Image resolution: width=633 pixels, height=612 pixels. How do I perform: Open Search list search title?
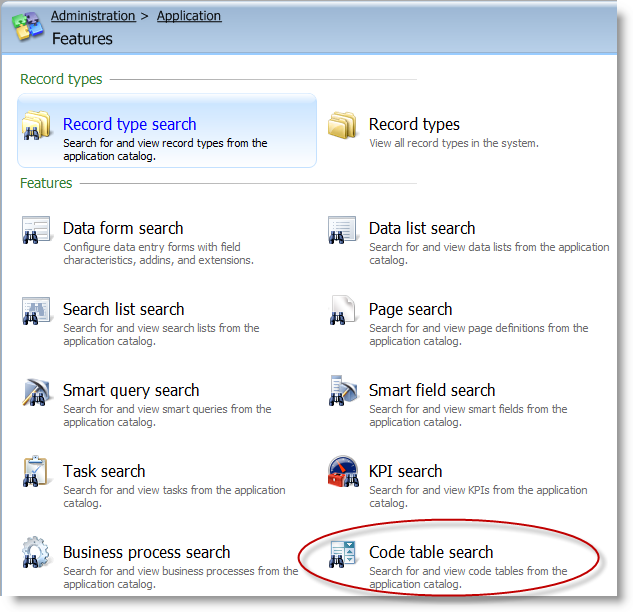124,309
